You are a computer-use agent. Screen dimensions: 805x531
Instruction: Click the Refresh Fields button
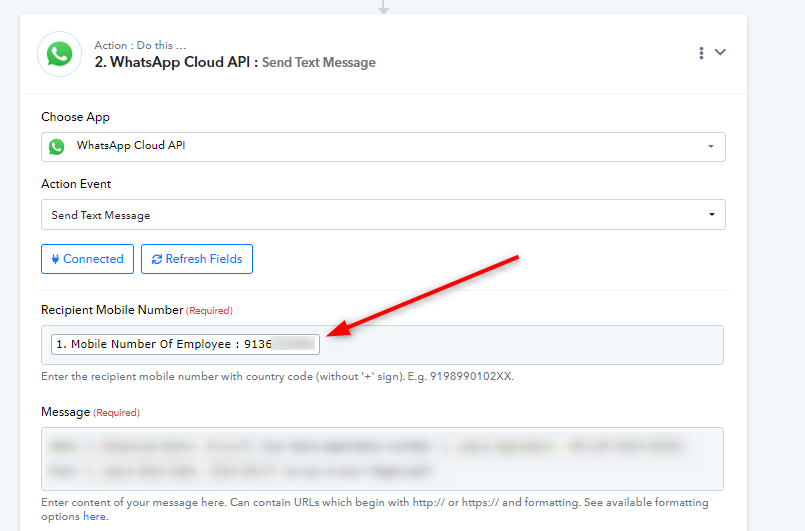click(197, 259)
